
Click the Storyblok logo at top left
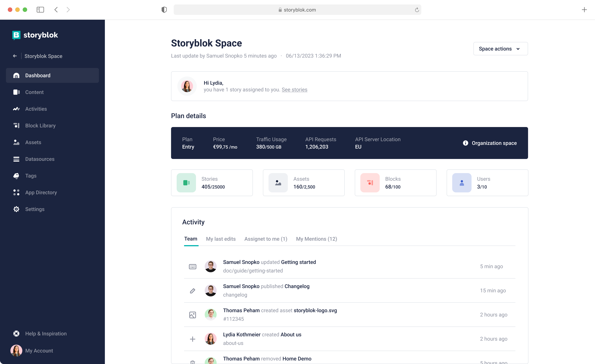pyautogui.click(x=35, y=35)
